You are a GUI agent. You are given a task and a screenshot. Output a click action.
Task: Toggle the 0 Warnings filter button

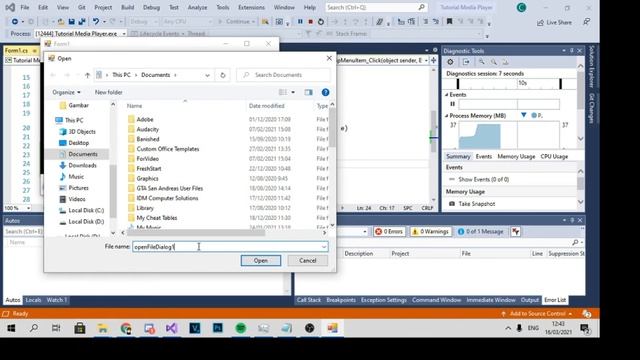tap(431, 231)
